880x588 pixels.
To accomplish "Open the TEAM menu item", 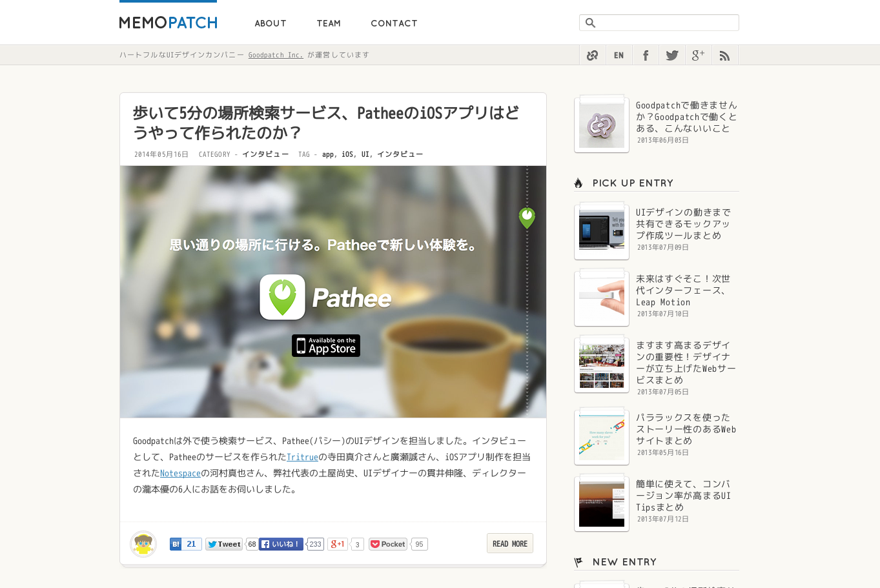I will click(x=329, y=23).
